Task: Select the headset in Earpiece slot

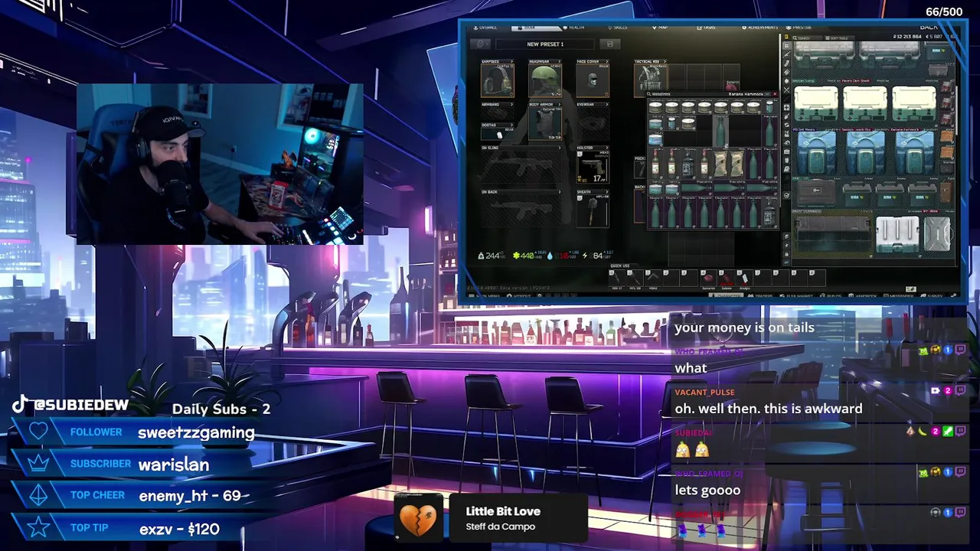Action: pos(498,80)
